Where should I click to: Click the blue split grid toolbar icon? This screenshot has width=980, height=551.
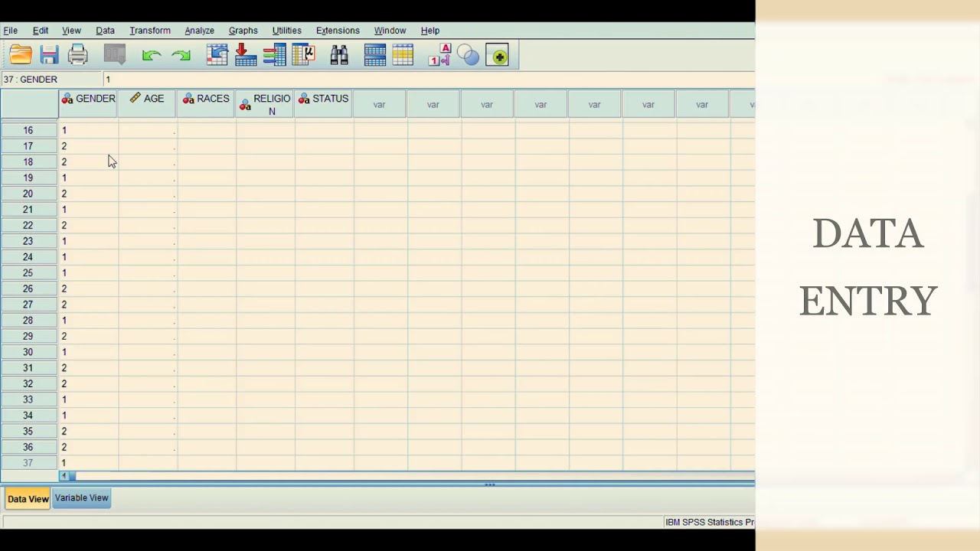coord(375,55)
